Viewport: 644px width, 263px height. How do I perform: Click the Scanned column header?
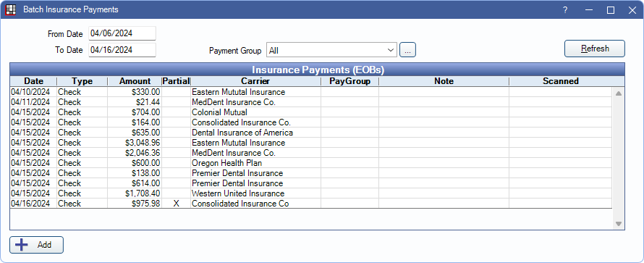click(561, 81)
